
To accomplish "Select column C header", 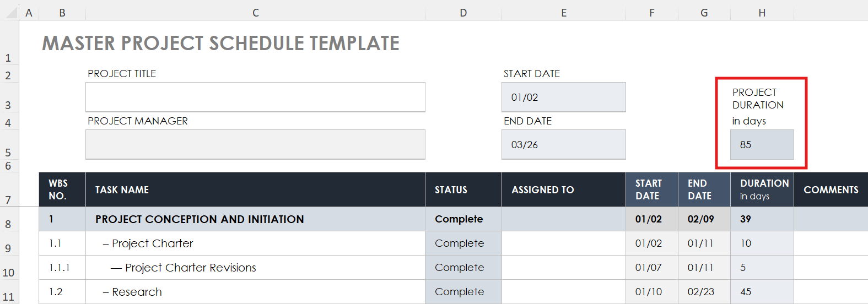I will (255, 13).
